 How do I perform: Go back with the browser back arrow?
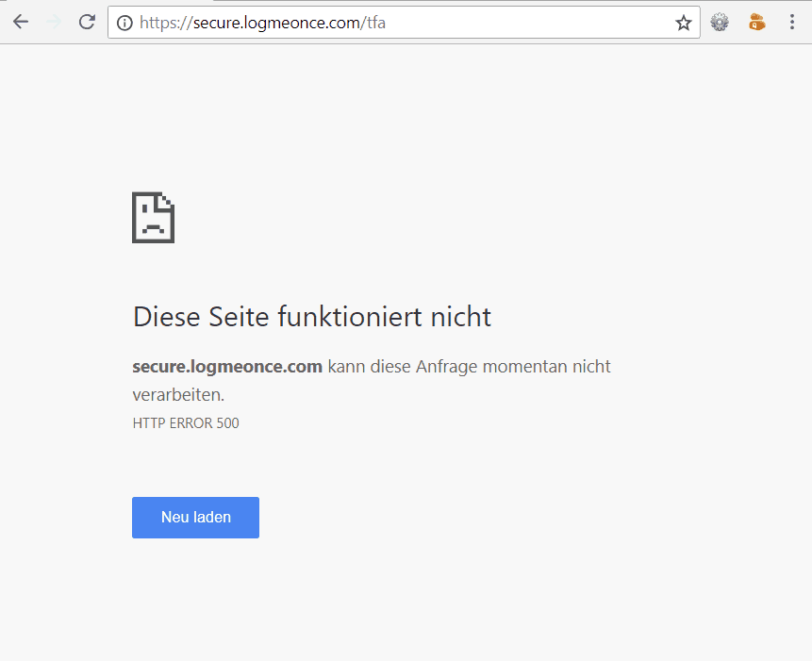tap(21, 22)
